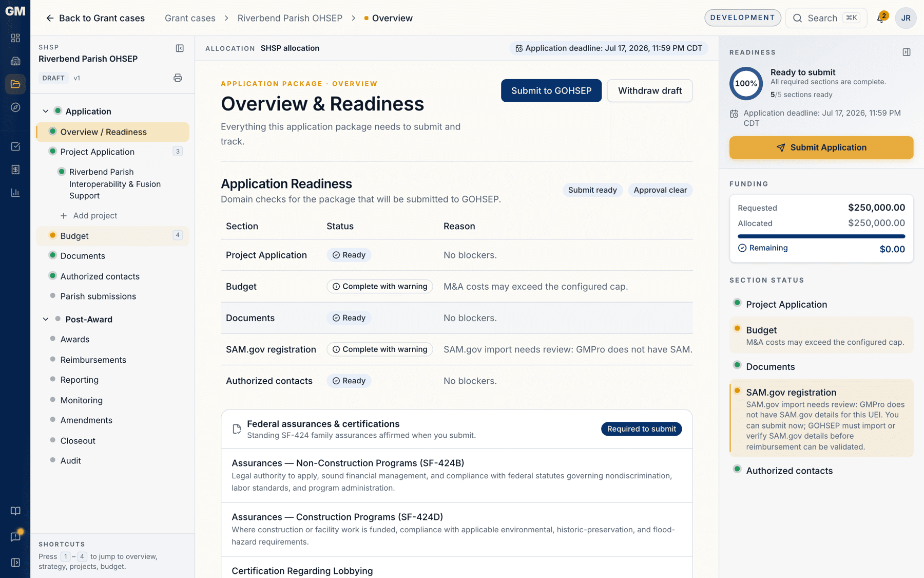Click Withdraw draft button
This screenshot has height=578, width=924.
(650, 90)
